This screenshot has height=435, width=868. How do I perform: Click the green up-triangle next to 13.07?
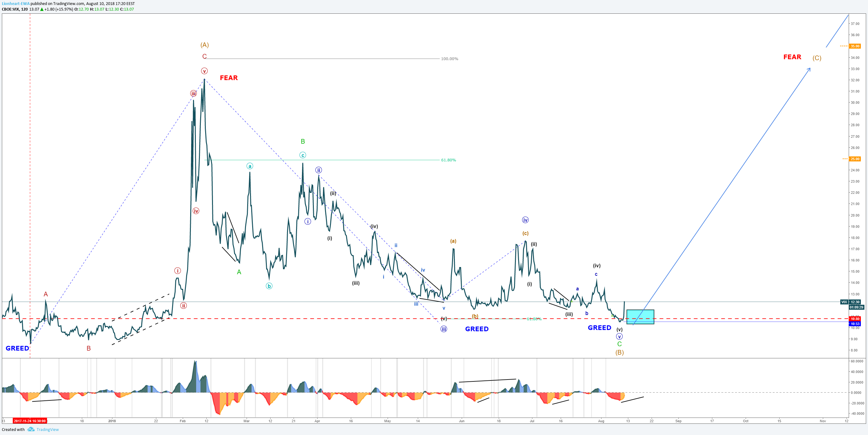[42, 9]
